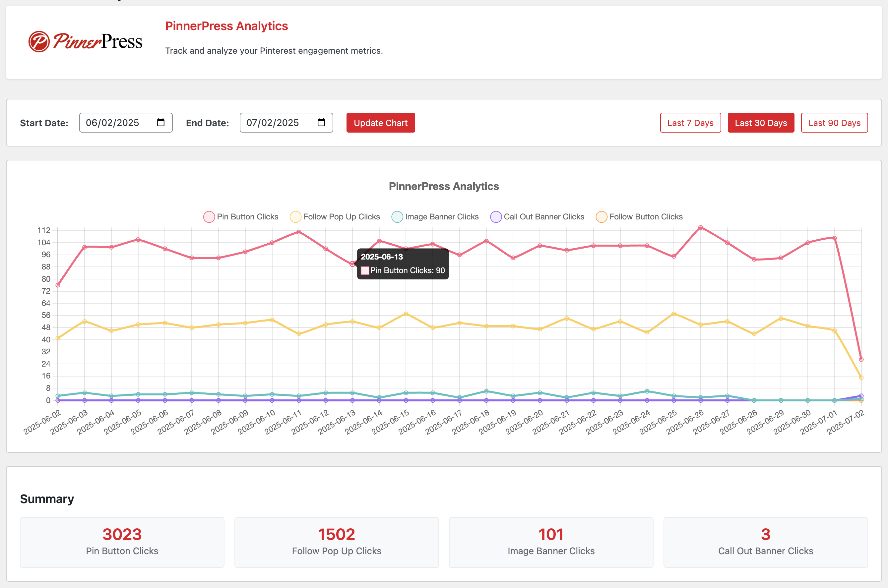Click the PinnerPress logo

click(x=86, y=41)
